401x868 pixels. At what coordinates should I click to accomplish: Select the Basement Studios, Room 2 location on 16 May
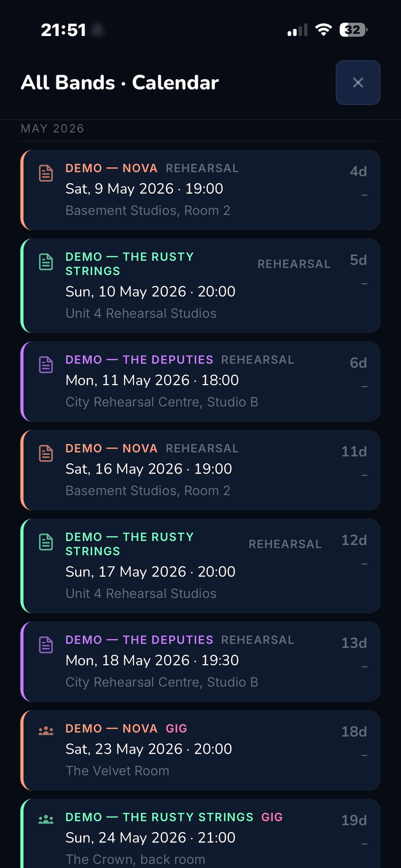pyautogui.click(x=148, y=491)
